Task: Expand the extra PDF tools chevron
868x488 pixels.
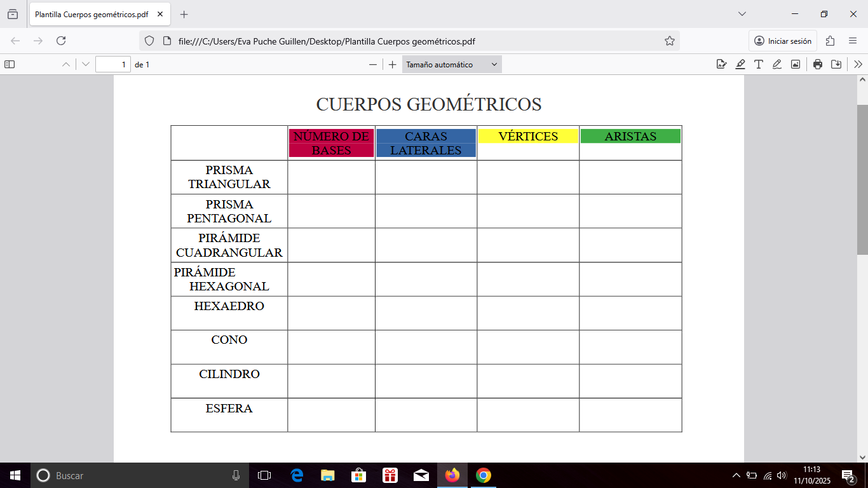Action: [x=857, y=64]
